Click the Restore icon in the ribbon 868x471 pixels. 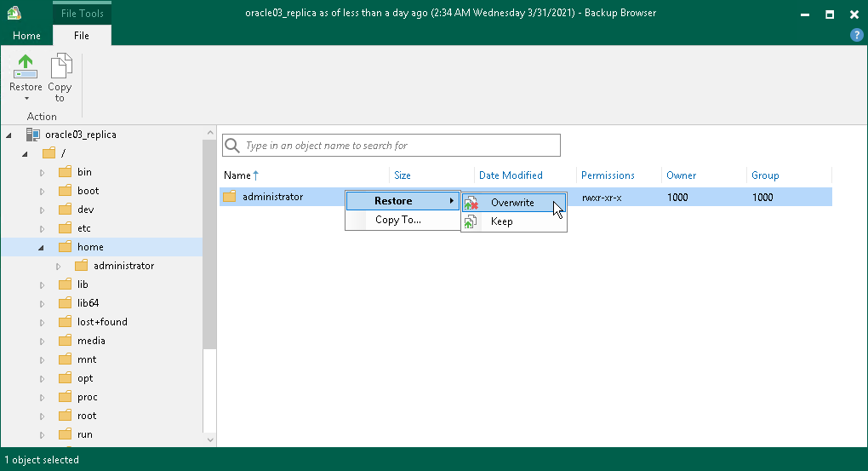click(x=26, y=66)
